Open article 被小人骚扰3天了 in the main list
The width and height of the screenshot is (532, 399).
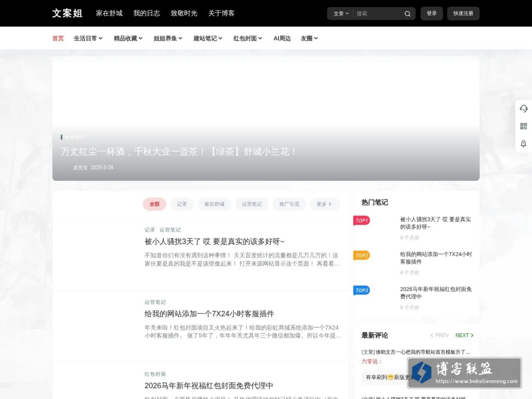point(214,242)
